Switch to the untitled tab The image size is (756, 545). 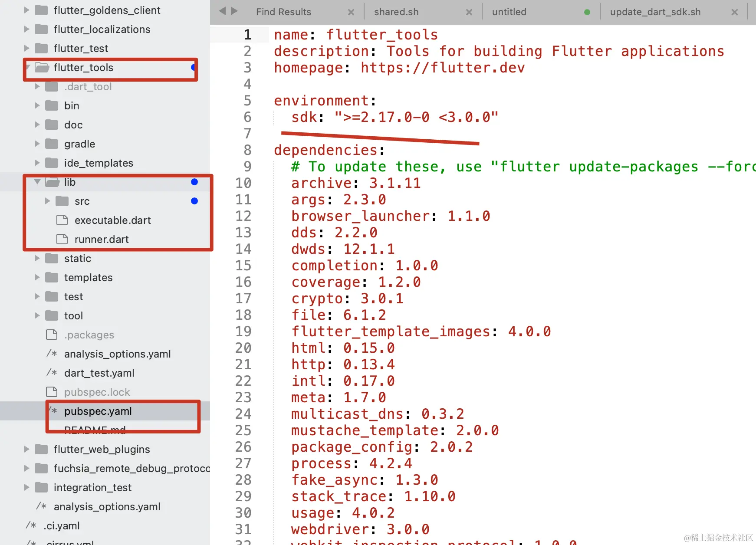tap(509, 12)
